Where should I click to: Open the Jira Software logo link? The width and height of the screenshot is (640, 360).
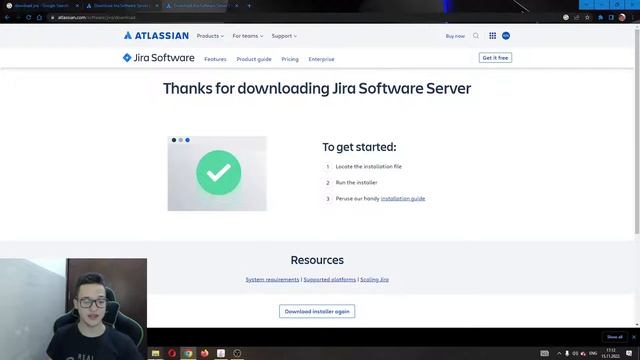(x=158, y=58)
